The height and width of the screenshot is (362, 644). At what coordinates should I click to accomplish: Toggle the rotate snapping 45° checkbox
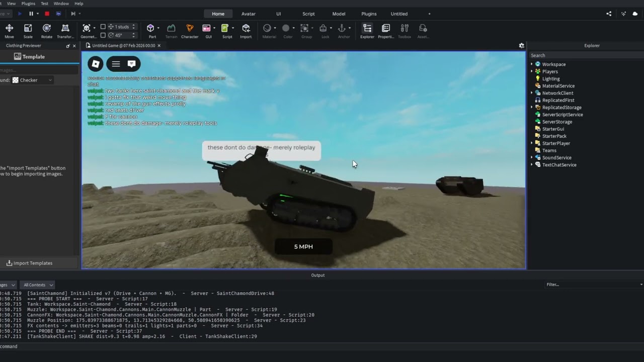[103, 35]
